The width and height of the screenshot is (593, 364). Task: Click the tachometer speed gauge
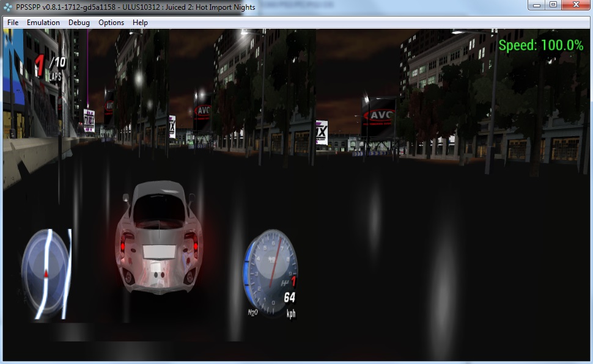click(270, 272)
